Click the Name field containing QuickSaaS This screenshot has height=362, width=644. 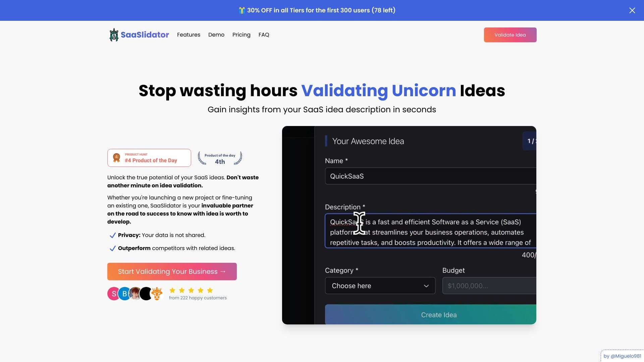click(430, 176)
